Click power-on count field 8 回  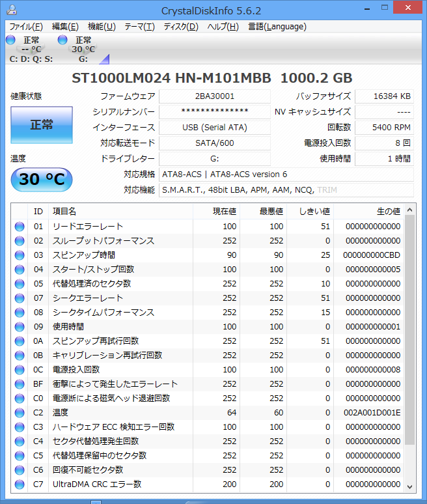pos(384,143)
